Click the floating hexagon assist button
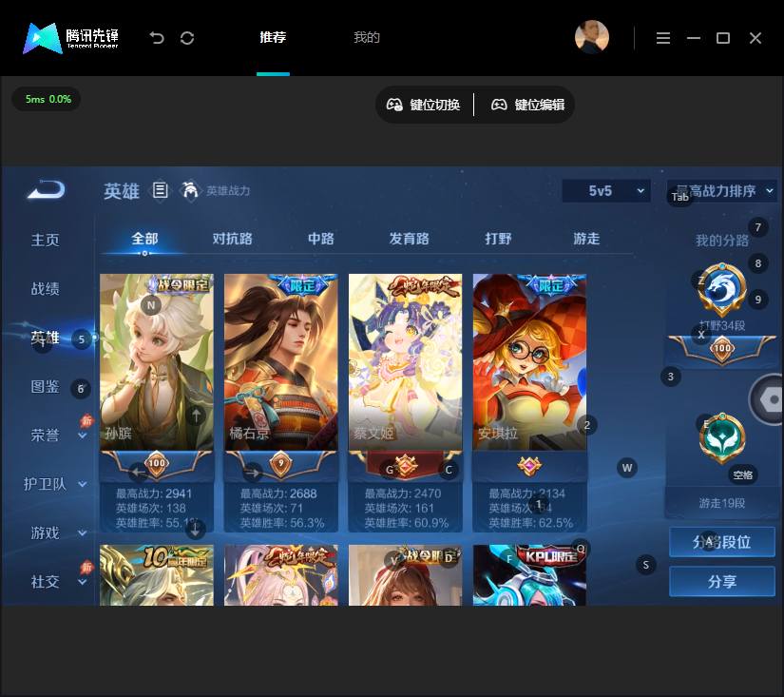Viewport: 784px width, 697px height. (x=770, y=398)
